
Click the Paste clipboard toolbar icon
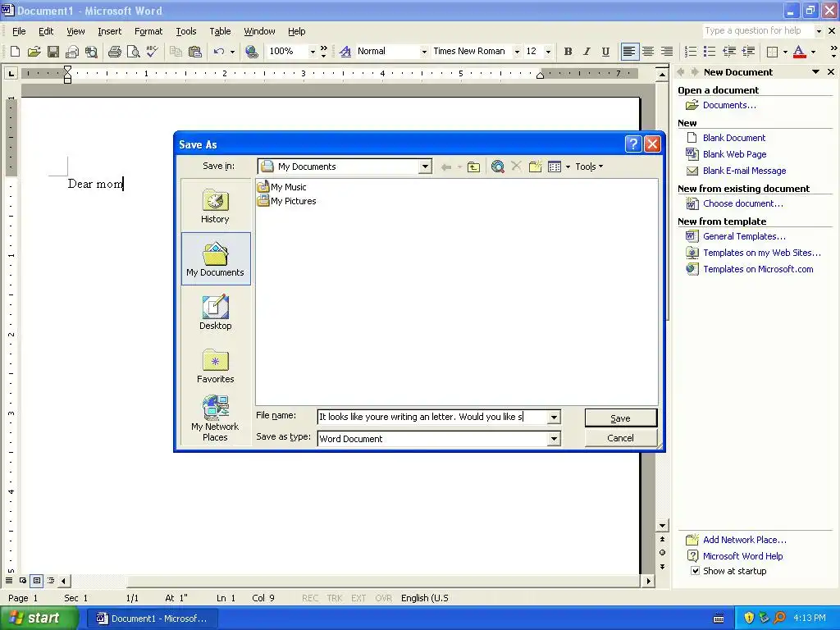point(195,52)
